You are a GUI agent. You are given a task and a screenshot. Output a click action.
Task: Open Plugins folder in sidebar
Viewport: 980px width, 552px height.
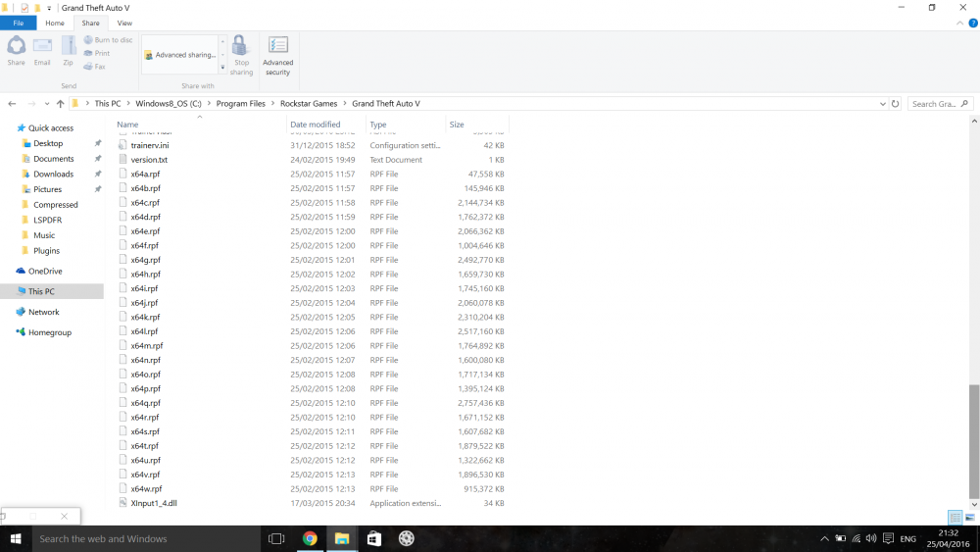coord(46,251)
